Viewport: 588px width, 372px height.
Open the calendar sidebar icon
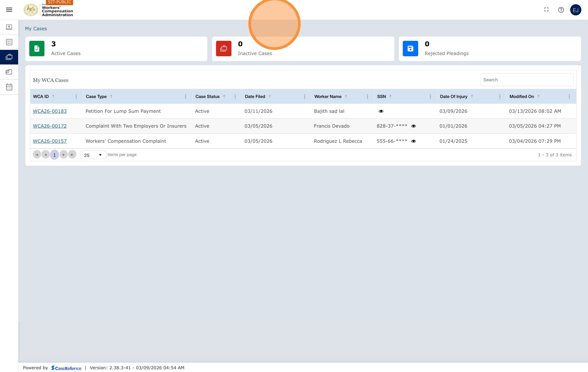[x=9, y=87]
